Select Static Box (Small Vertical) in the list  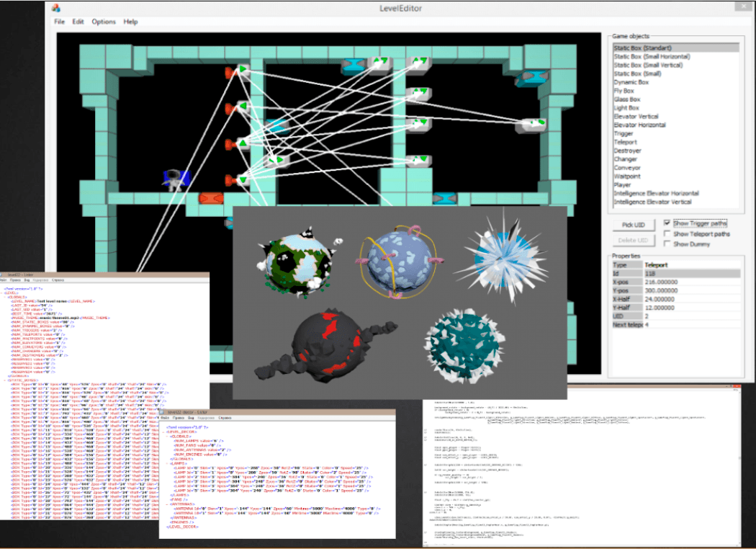(x=676, y=65)
